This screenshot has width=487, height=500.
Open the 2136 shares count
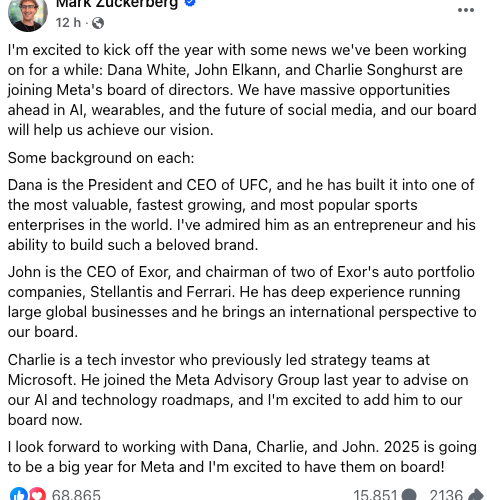tap(446, 494)
